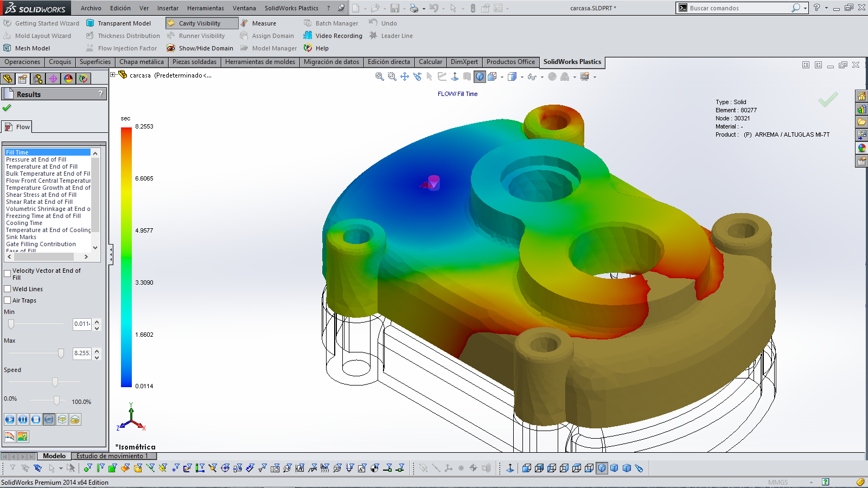The height and width of the screenshot is (488, 868).
Task: Click the Results panel help question mark
Action: (x=100, y=94)
